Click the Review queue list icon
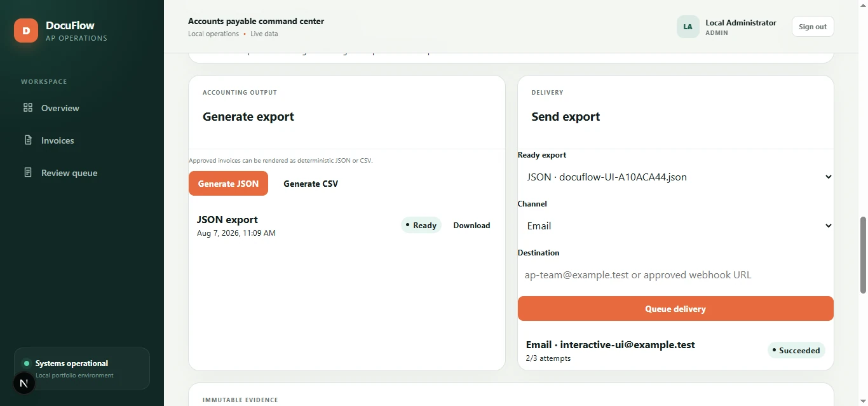 [x=28, y=173]
